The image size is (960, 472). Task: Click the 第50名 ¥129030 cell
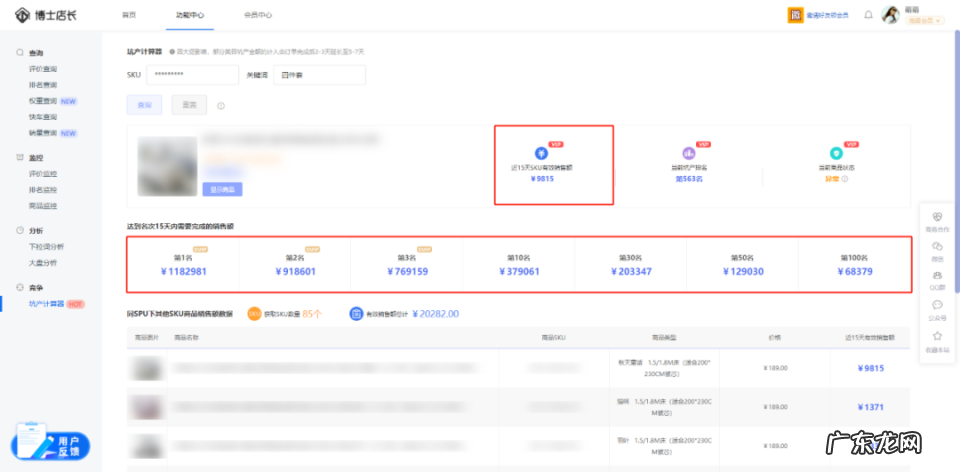click(743, 265)
